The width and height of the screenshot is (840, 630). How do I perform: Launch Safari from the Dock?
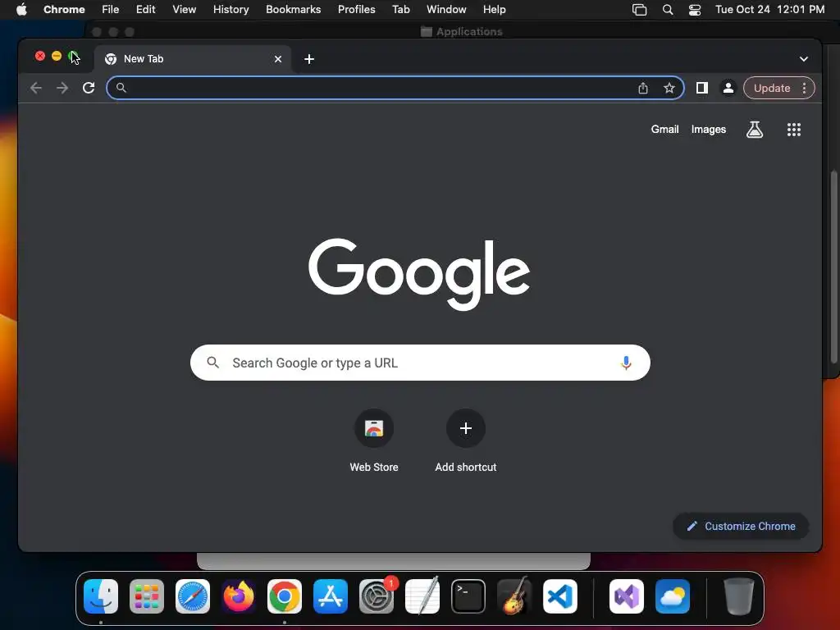click(x=192, y=596)
